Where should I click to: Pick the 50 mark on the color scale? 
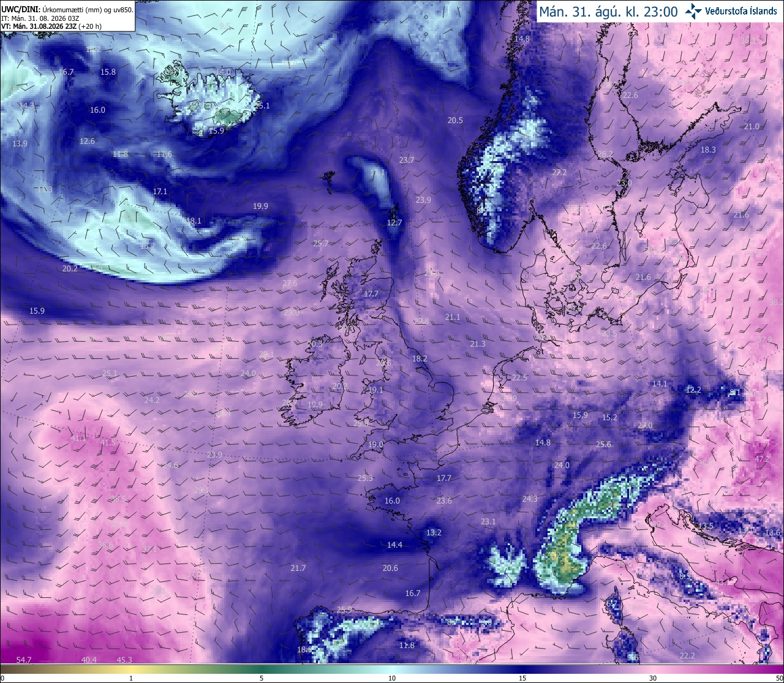click(x=778, y=678)
